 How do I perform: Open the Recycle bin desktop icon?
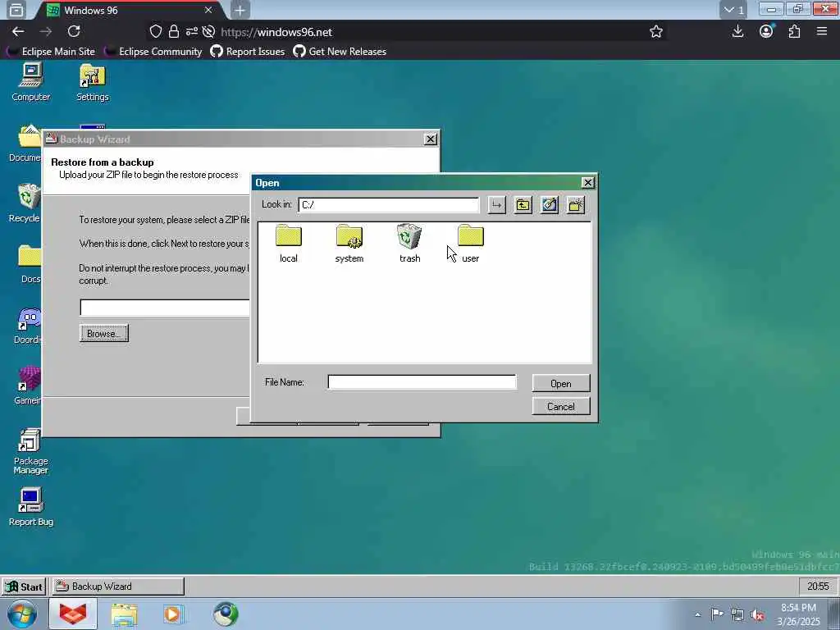click(25, 203)
